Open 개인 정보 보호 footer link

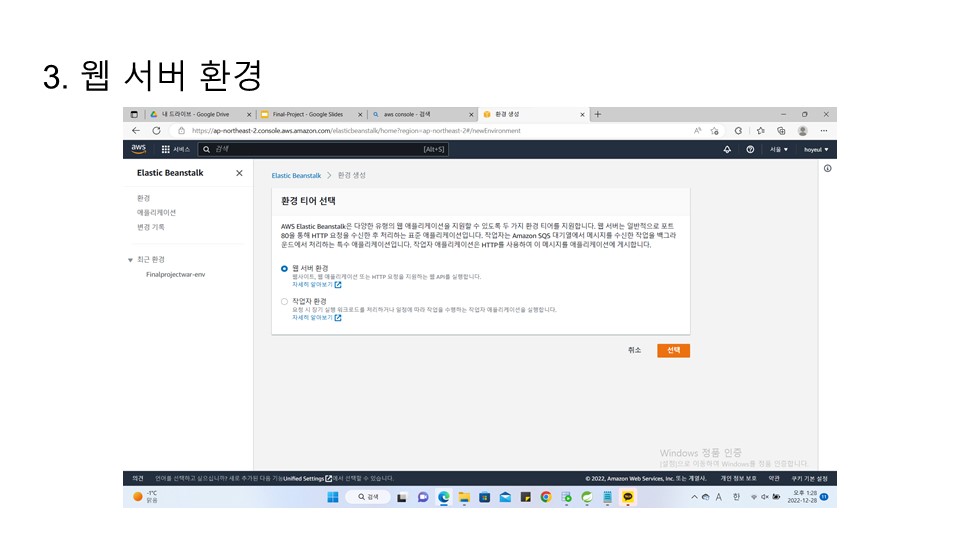click(x=738, y=478)
